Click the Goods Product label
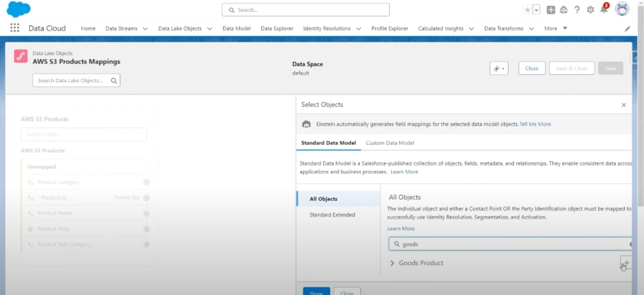 coord(421,263)
